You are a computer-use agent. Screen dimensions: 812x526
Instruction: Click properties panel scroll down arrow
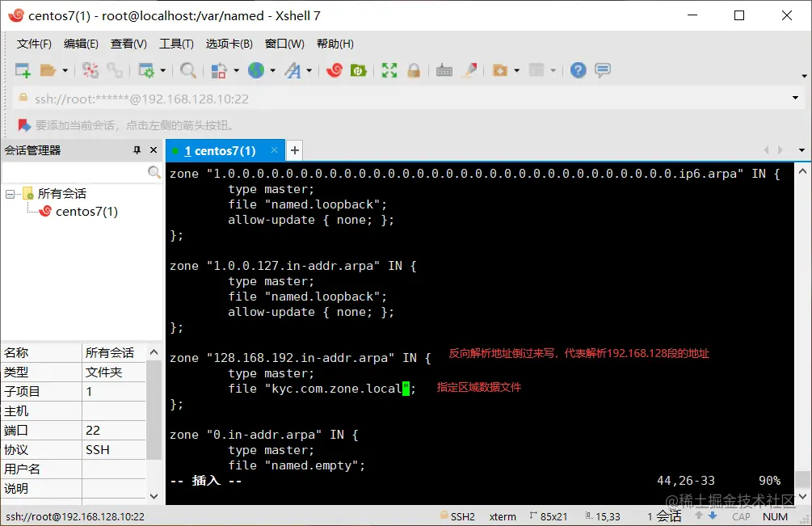(x=154, y=496)
